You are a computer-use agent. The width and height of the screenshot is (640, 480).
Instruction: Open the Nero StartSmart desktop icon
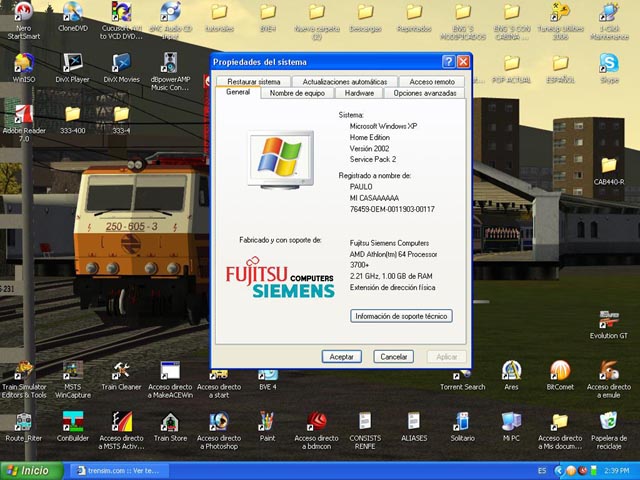23,13
